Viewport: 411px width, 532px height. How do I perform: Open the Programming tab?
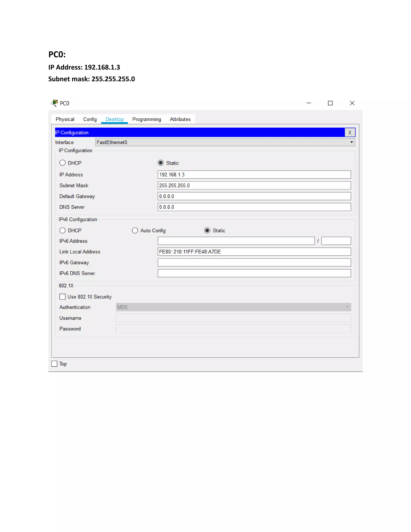146,119
